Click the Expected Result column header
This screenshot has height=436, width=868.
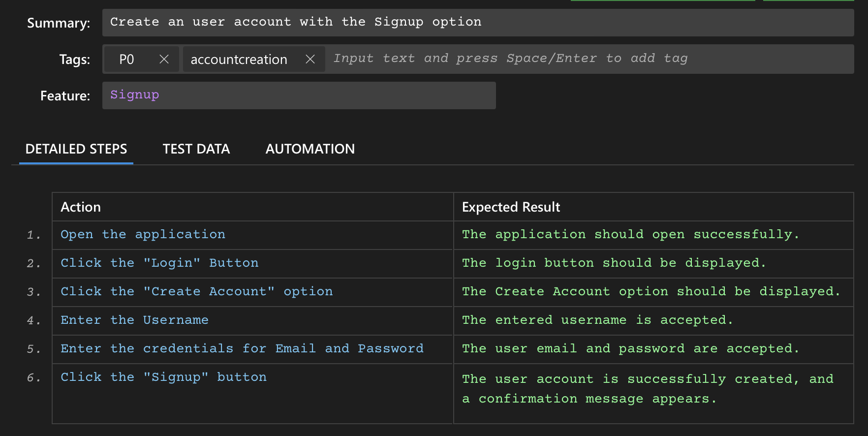tap(511, 207)
